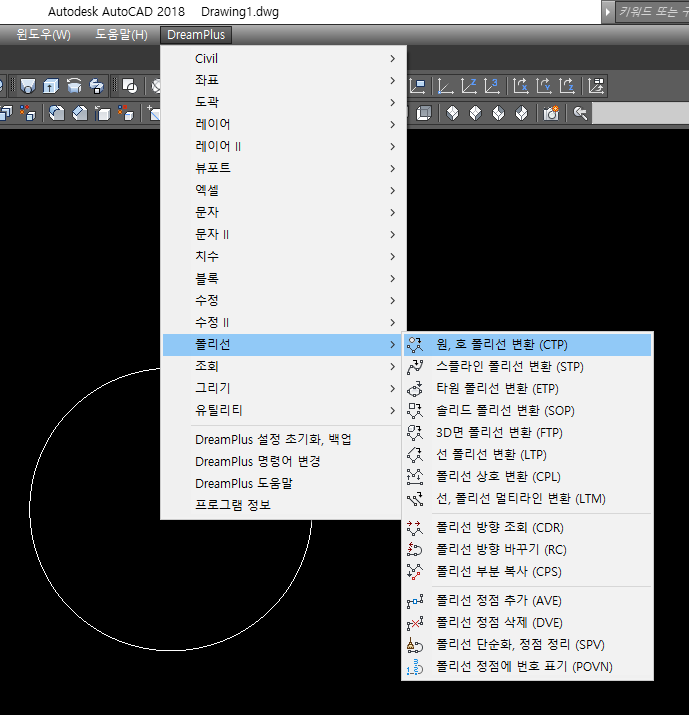Click the SE Isometric view icon
Image resolution: width=689 pixels, height=715 pixels.
pos(475,113)
